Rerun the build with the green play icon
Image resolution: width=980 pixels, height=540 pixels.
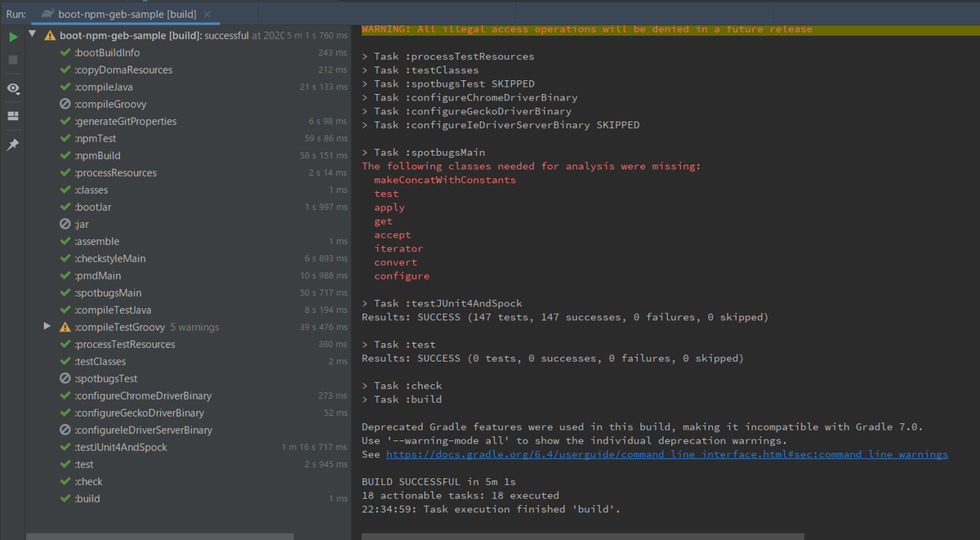click(x=11, y=37)
